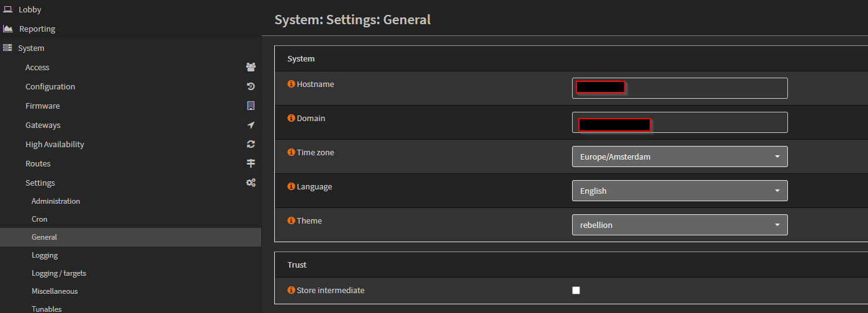Click the Settings gears icon

[x=251, y=183]
